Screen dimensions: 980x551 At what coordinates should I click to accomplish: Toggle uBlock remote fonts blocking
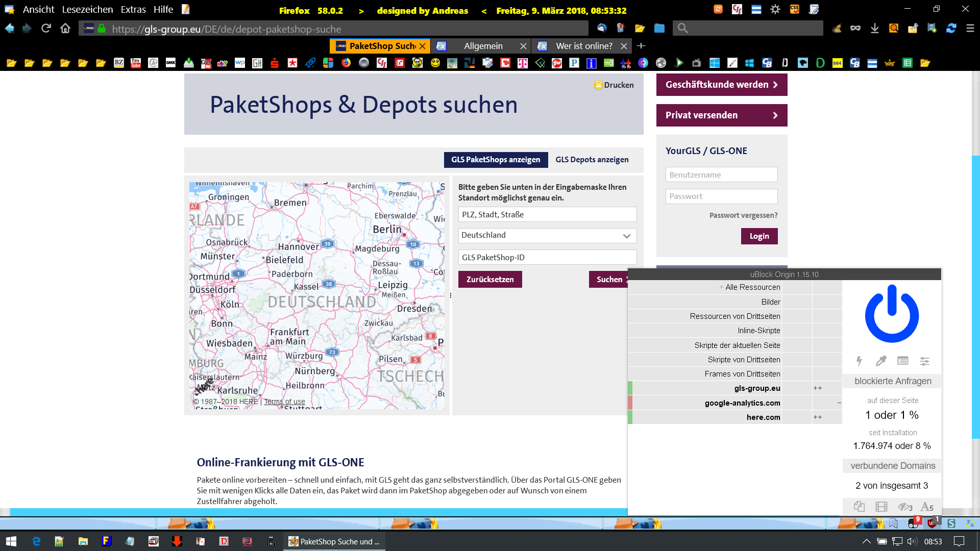point(926,507)
